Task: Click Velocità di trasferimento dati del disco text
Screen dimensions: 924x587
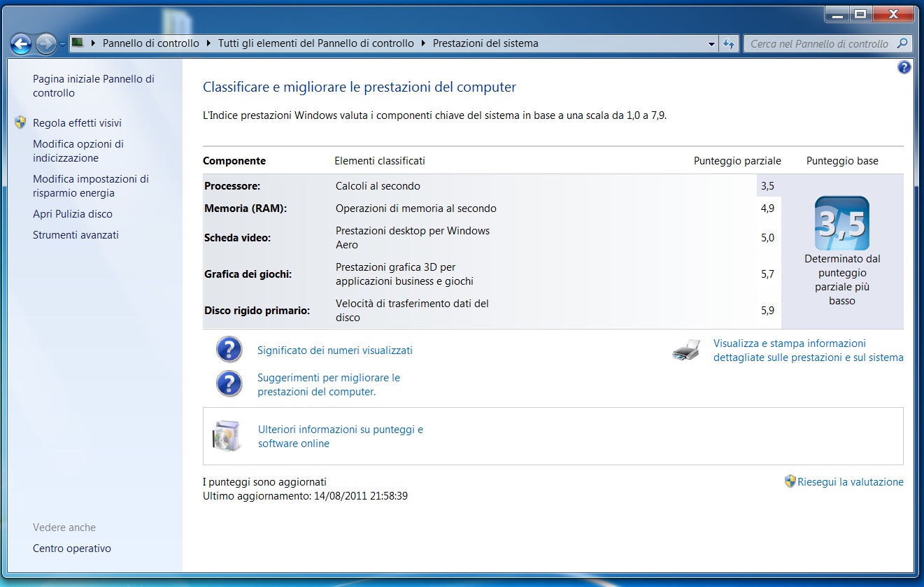Action: point(412,311)
